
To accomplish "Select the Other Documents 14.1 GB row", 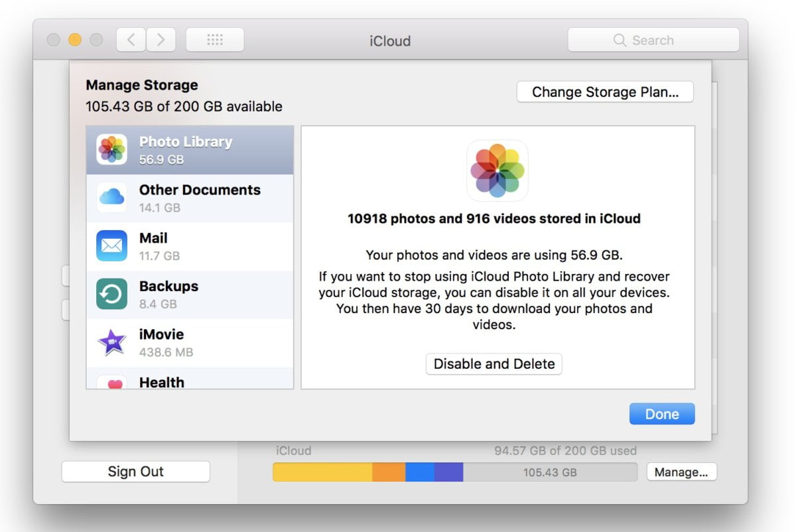I will (x=199, y=198).
